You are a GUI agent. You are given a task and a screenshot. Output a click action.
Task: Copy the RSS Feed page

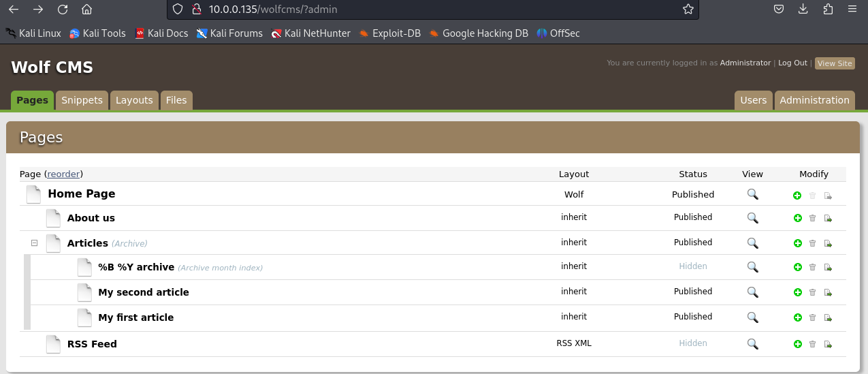[x=828, y=345]
